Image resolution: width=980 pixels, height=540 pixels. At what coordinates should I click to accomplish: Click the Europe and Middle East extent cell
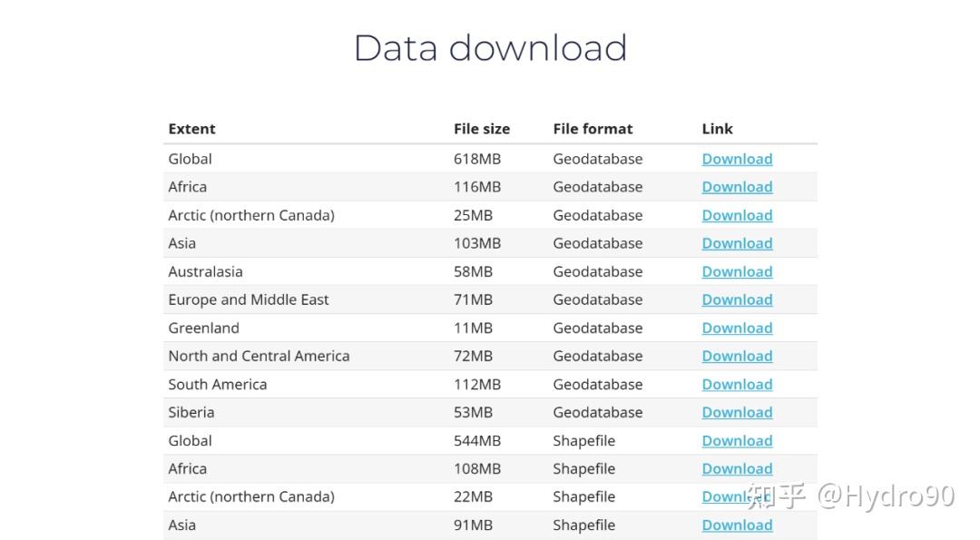point(249,299)
